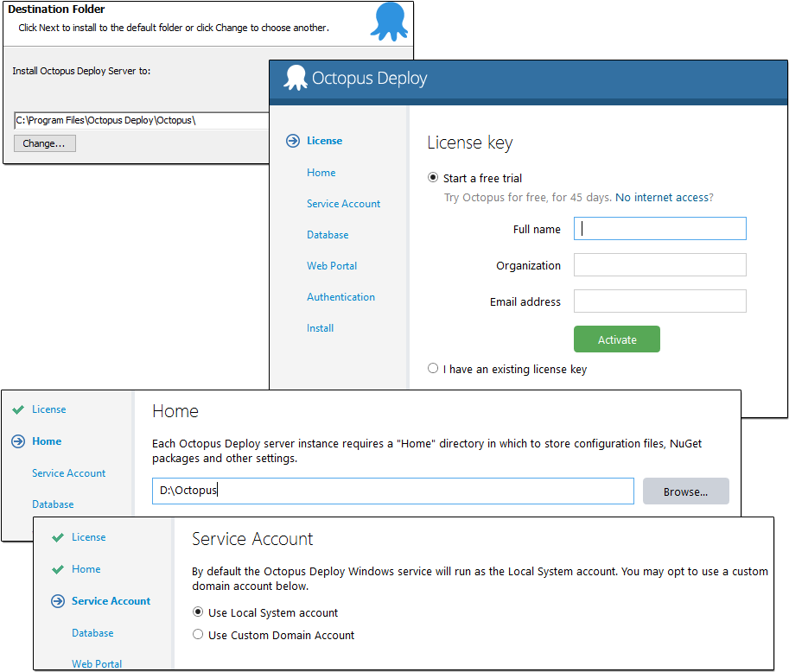Click the arrow icon beside the License step
This screenshot has width=789, height=672.
pyautogui.click(x=292, y=141)
